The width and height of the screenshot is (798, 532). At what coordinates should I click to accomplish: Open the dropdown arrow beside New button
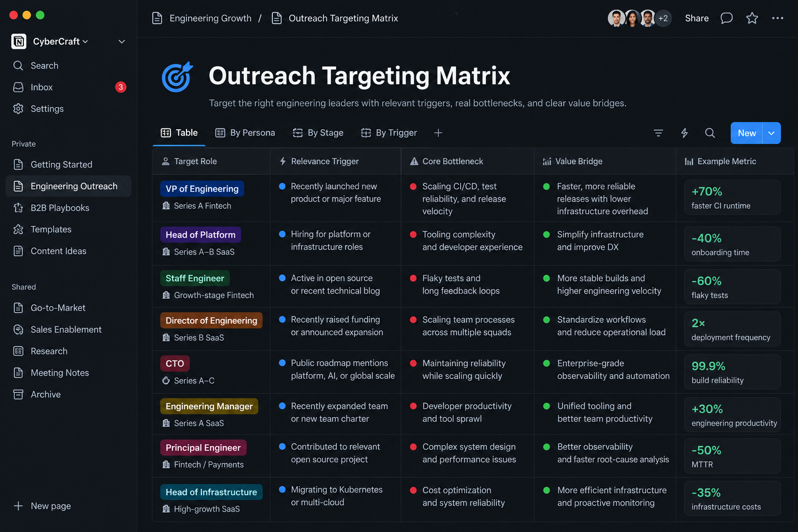[x=772, y=133]
